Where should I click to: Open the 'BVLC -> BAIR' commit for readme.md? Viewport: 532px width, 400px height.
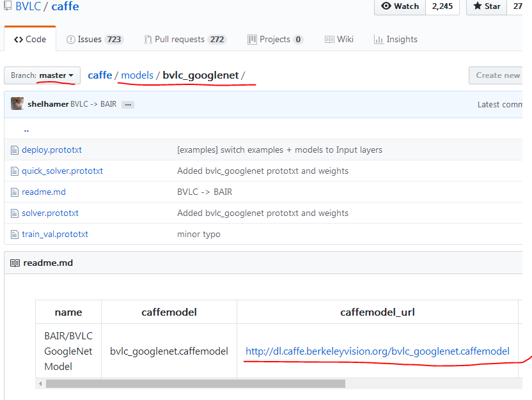click(x=205, y=192)
